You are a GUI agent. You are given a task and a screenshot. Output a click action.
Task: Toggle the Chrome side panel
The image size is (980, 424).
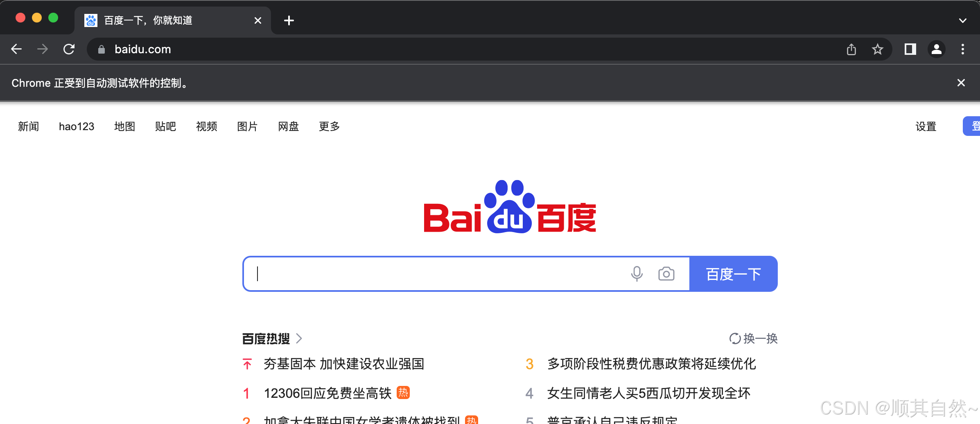[x=910, y=49]
